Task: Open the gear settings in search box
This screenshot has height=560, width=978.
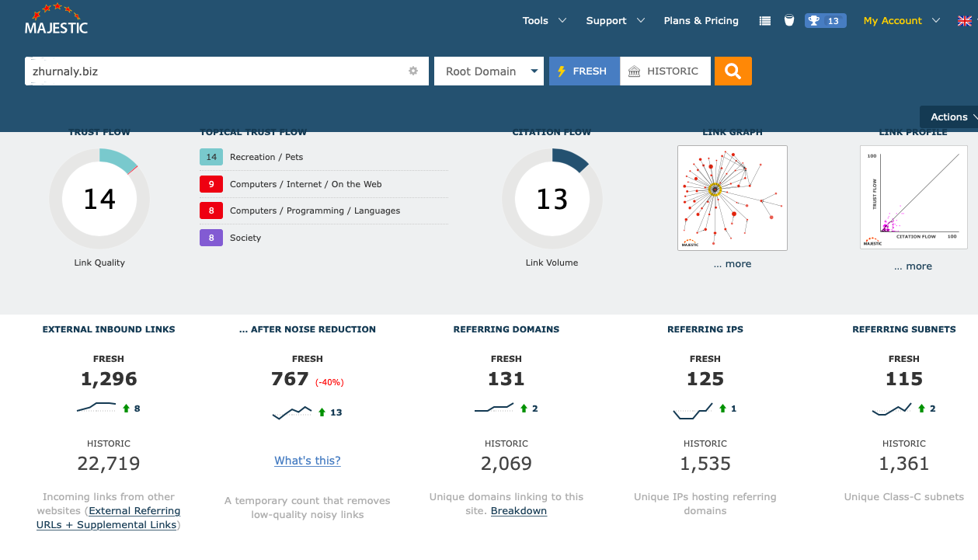Action: 413,71
